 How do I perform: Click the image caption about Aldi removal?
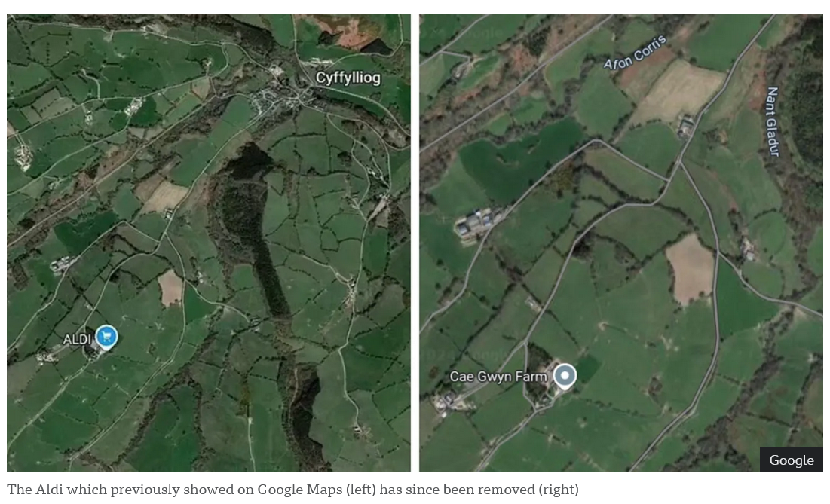click(292, 489)
